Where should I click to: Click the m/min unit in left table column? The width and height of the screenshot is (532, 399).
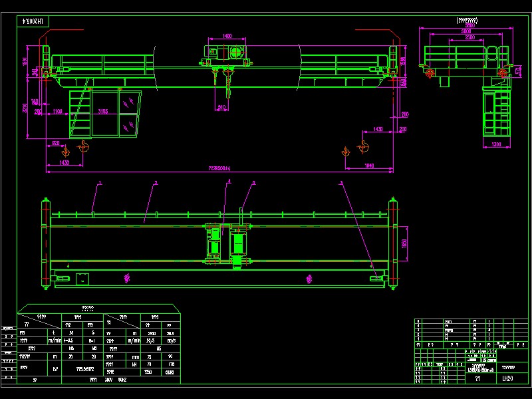coord(55,340)
